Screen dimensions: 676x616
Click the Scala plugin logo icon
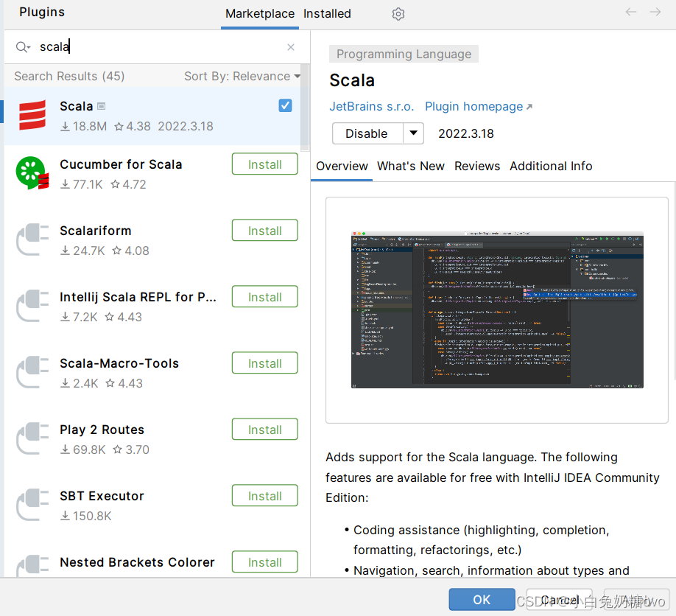click(32, 115)
